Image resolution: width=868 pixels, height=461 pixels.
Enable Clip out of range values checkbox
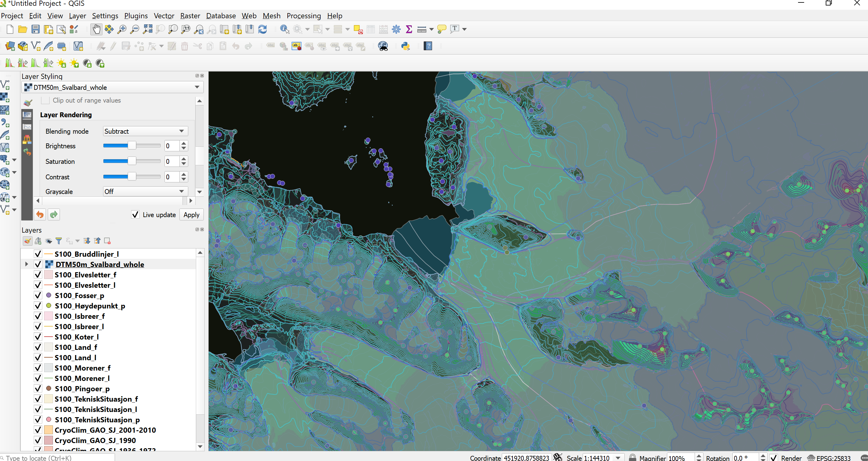click(45, 100)
